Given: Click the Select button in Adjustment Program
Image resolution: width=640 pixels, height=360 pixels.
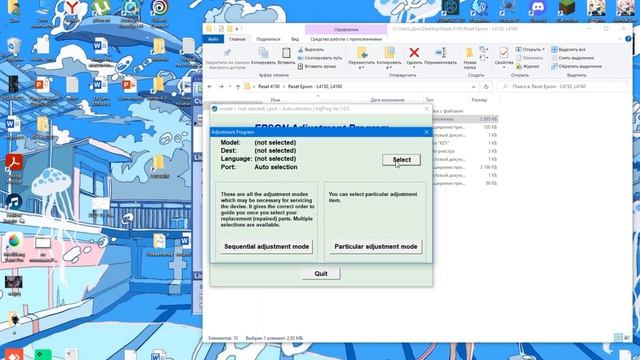Looking at the screenshot, I should click(402, 160).
